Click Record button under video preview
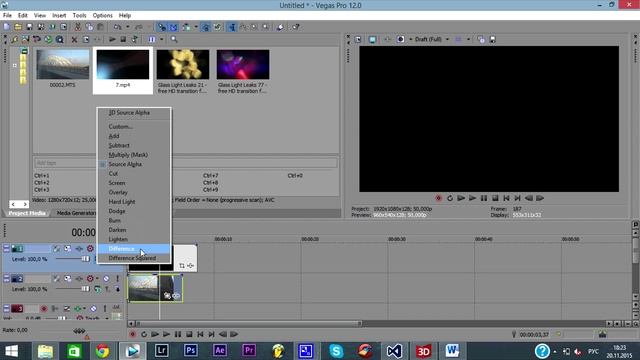 [x=438, y=198]
